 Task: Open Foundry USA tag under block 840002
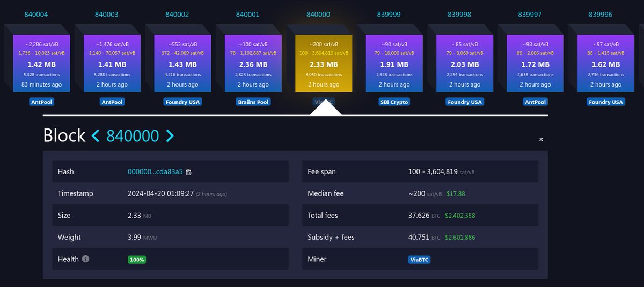point(182,102)
